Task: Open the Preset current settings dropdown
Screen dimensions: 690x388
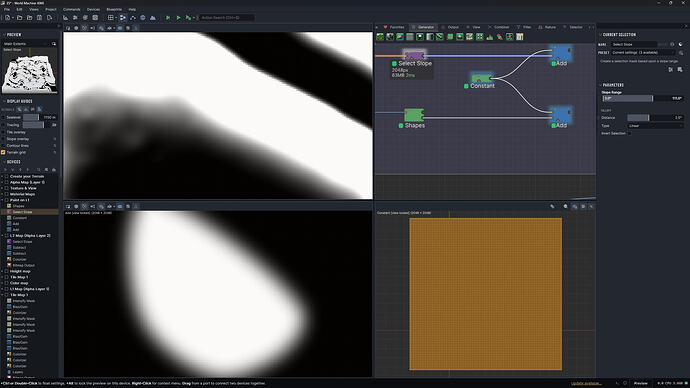Action: (x=643, y=53)
